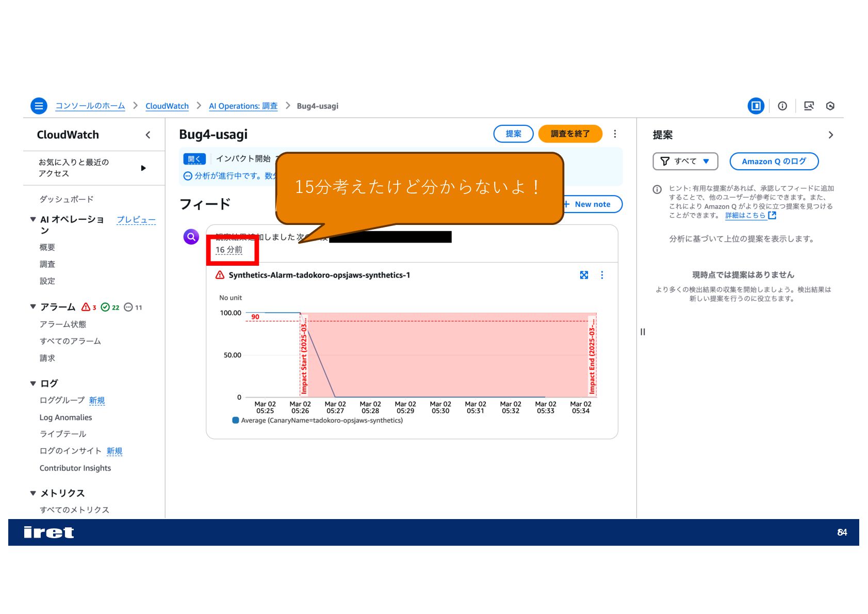
Task: Go to CloudWatch breadcrumb link
Action: click(x=167, y=106)
